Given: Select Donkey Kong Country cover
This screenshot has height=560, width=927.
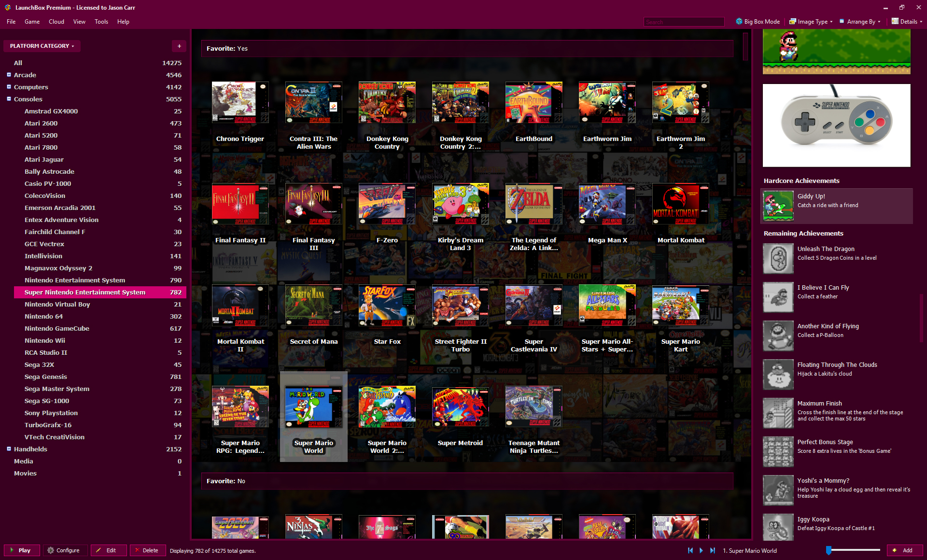Looking at the screenshot, I should (387, 102).
